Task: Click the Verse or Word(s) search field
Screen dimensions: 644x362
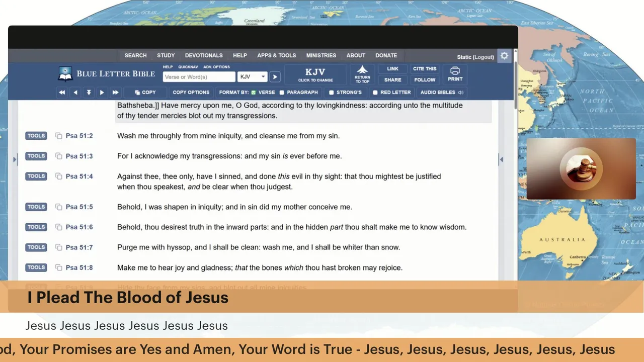Action: pos(199,77)
